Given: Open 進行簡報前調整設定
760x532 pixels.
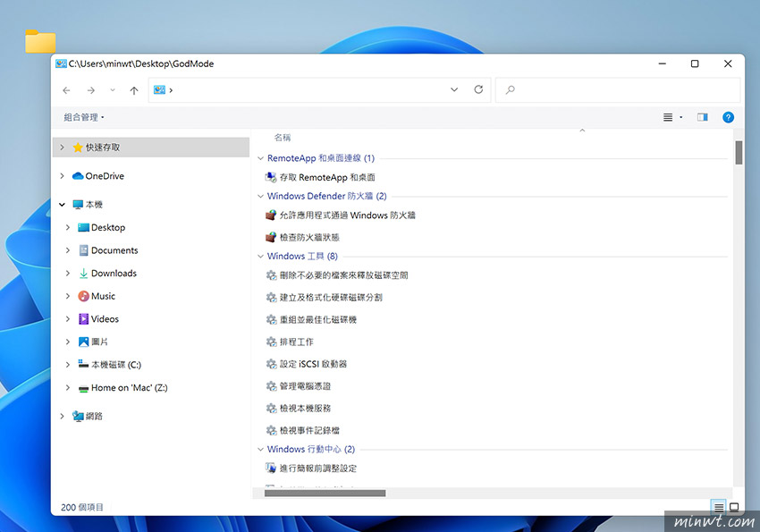Looking at the screenshot, I should pos(318,469).
